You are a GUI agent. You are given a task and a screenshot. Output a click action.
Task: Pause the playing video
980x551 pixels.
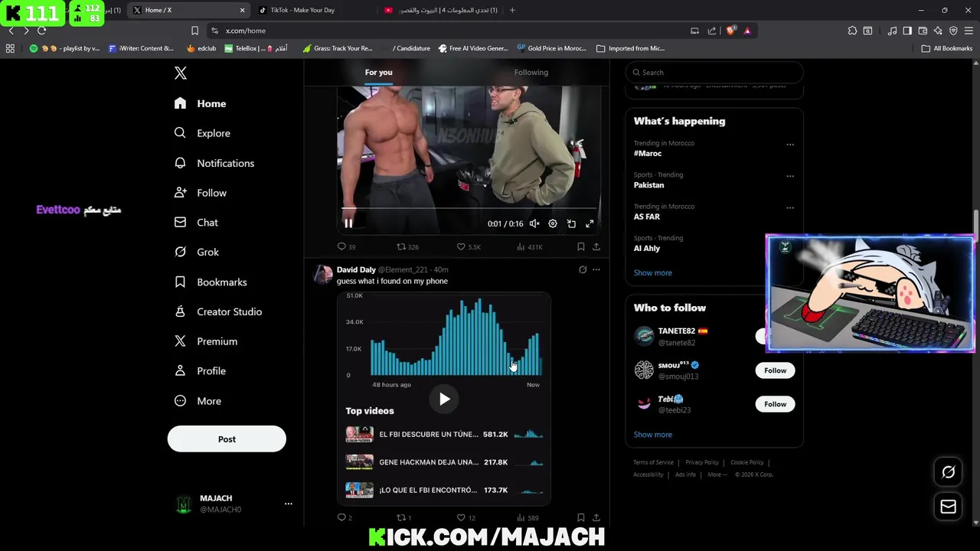pos(348,223)
